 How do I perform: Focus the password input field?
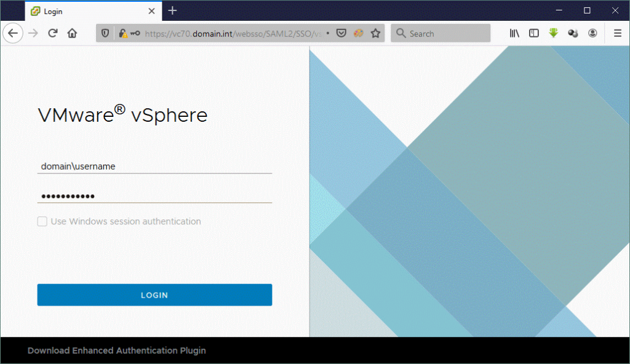click(154, 196)
